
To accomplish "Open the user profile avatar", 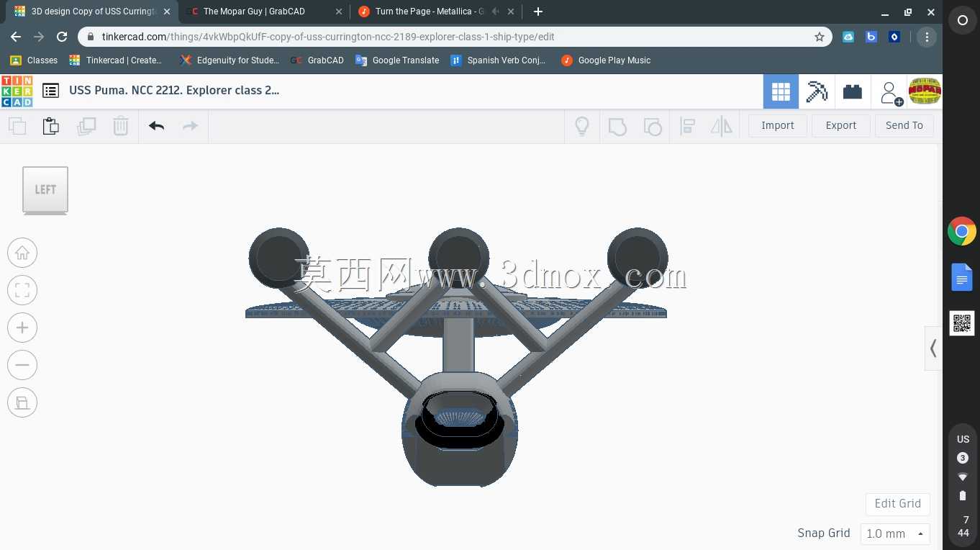I will coord(925,91).
